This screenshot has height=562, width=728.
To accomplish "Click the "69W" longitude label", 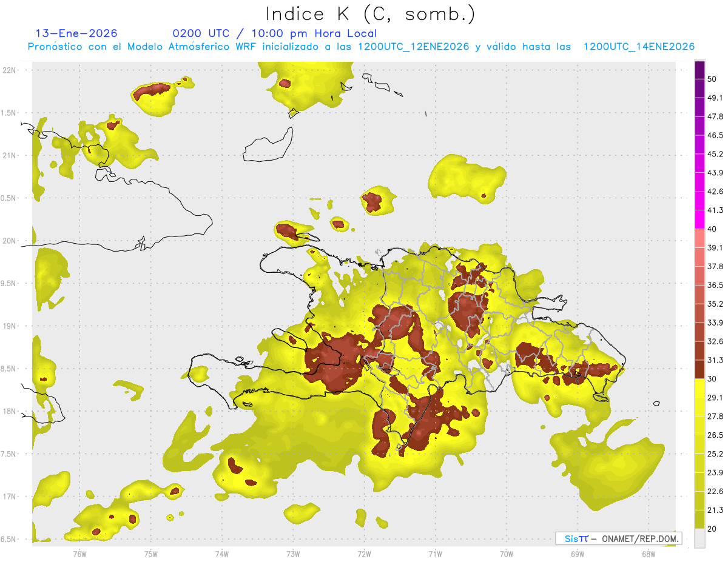I will [x=577, y=554].
